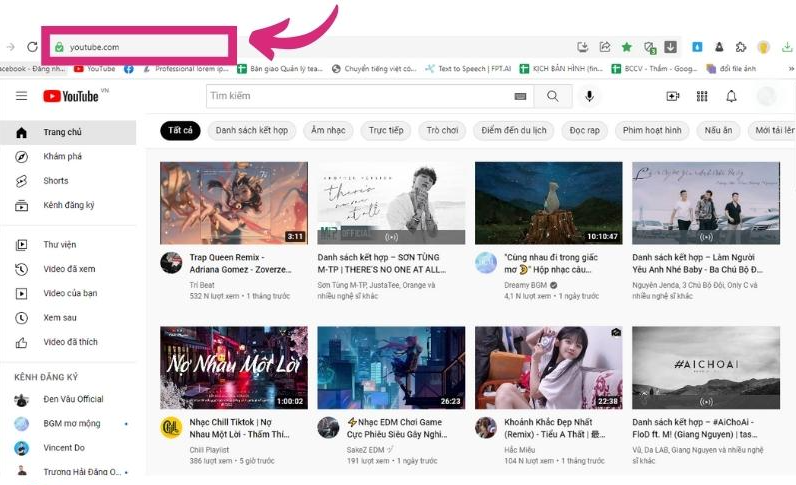Open Chill Playlist channel link
This screenshot has width=796, height=485.
coord(209,450)
